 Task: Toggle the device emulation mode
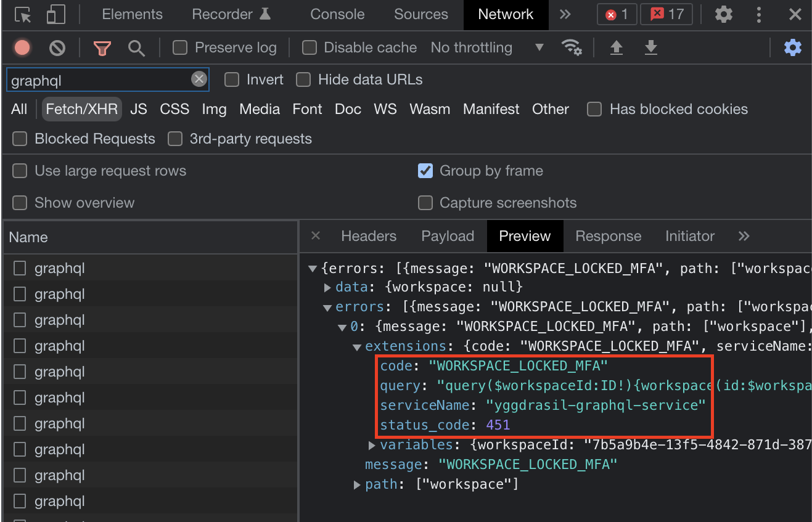tap(55, 15)
